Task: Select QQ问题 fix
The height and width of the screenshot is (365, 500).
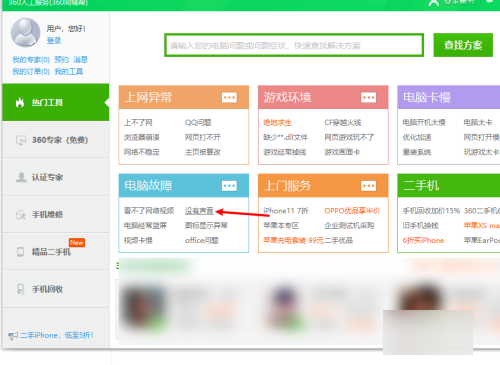Action: [x=198, y=123]
